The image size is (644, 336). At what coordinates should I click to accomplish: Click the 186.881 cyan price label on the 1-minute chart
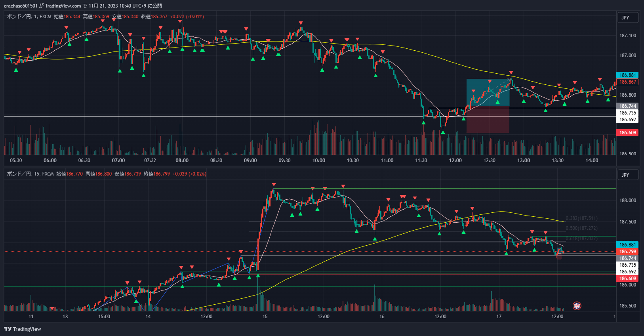pyautogui.click(x=627, y=75)
